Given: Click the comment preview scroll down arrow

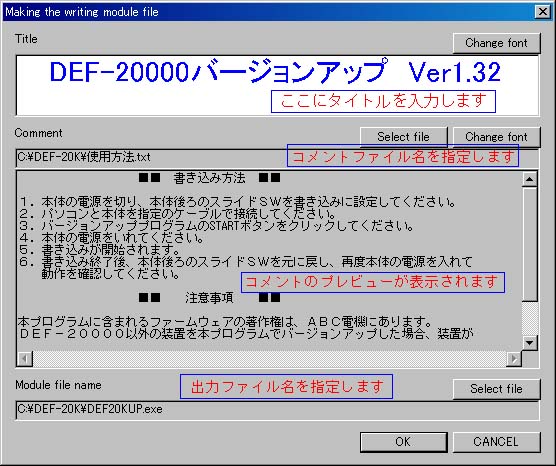Looking at the screenshot, I should (530, 343).
